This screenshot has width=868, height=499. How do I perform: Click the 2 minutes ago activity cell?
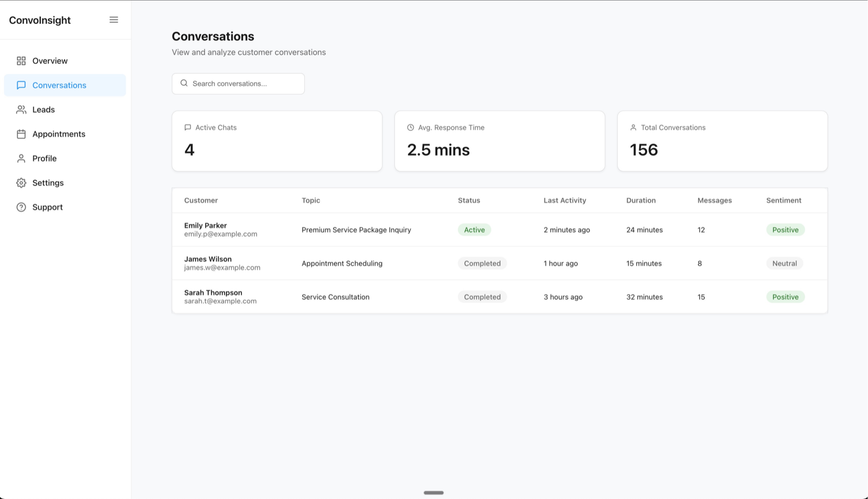(567, 230)
